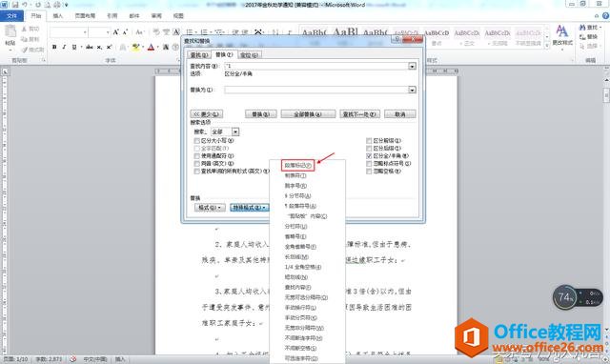This screenshot has width=610, height=364.
Task: Toggle the 同音(英文) checkbox
Action: click(197, 164)
